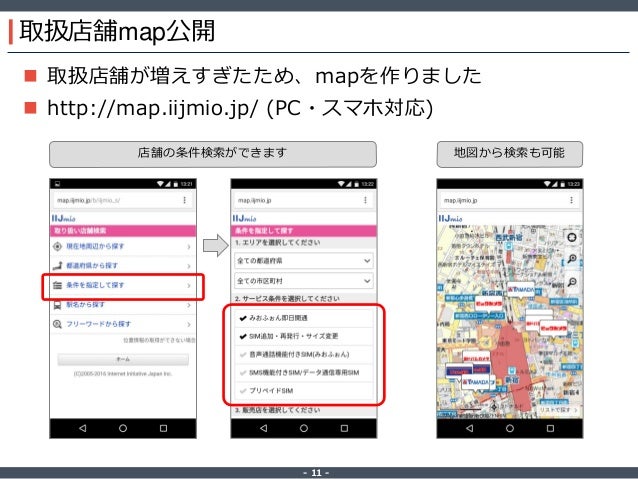The height and width of the screenshot is (479, 638).
Task: Tap the list icon beside 条件を指定して探す
Action: (57, 285)
